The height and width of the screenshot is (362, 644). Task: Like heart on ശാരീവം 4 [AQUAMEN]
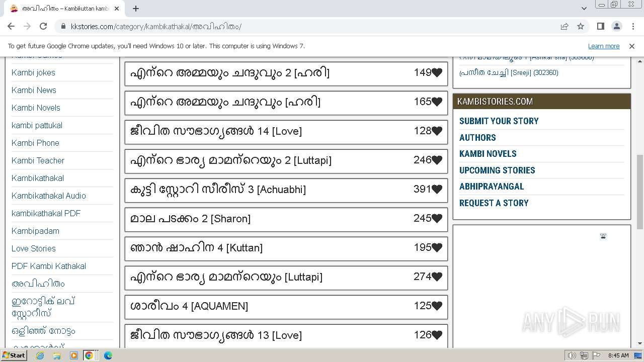[x=437, y=306]
